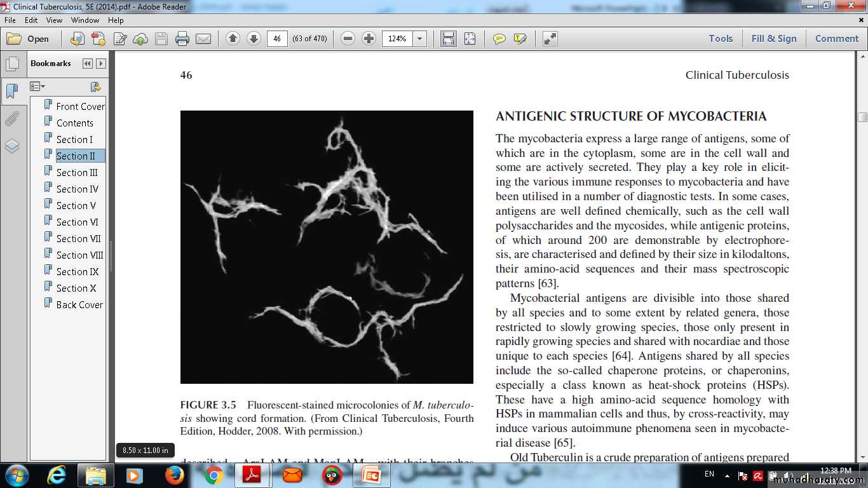Open the View menu

[54, 20]
